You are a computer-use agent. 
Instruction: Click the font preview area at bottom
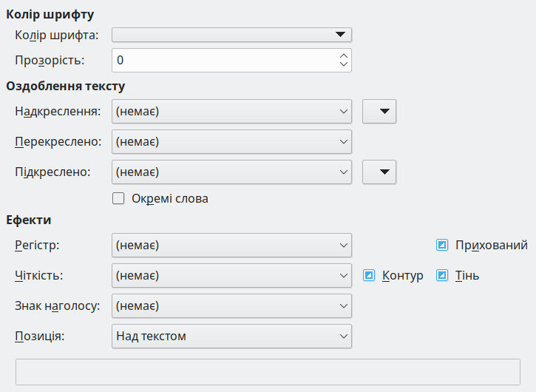click(268, 372)
